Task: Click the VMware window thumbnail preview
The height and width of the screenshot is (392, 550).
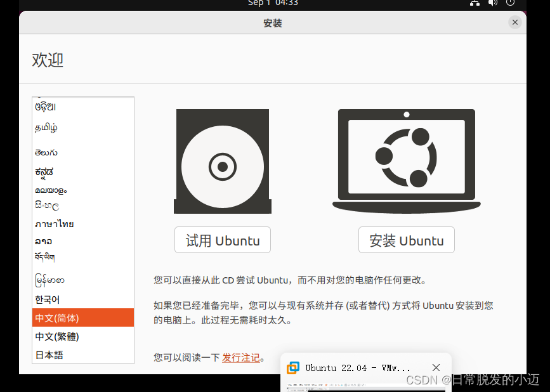Action: click(366, 388)
